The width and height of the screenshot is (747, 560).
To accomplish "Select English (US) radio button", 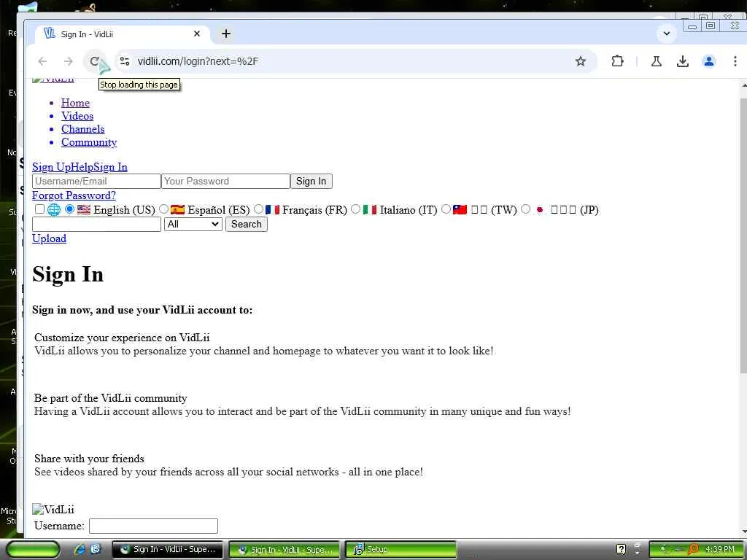I will [70, 209].
